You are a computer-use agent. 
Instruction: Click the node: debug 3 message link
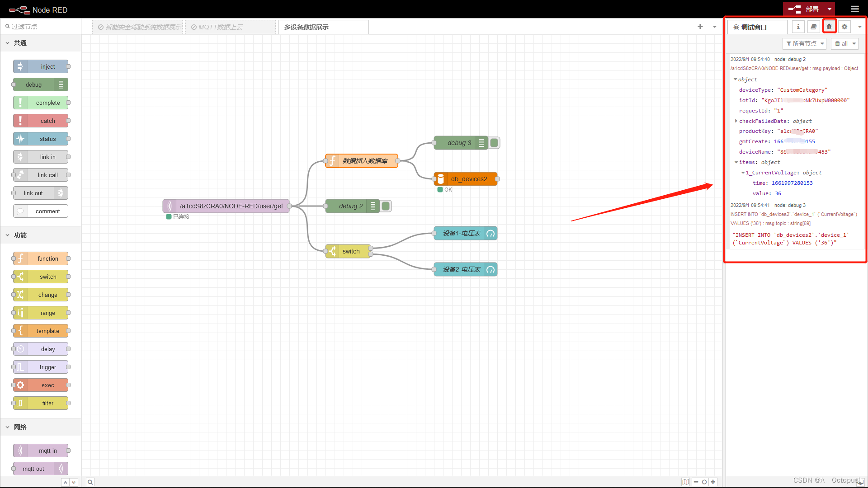[x=790, y=205]
